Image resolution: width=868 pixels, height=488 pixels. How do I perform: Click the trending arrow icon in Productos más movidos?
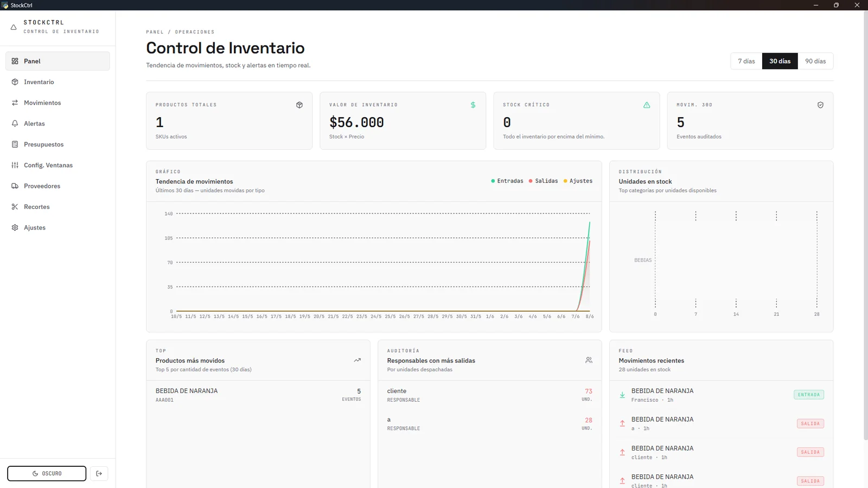click(358, 360)
